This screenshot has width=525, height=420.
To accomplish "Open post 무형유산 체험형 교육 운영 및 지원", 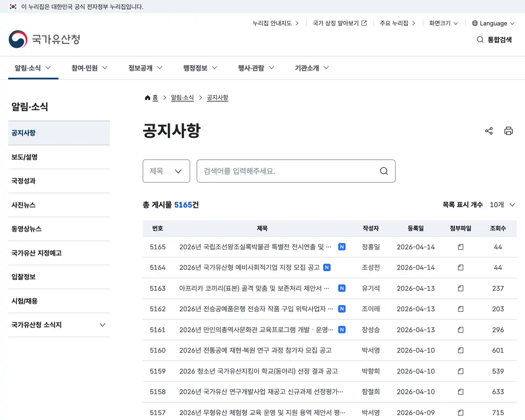I will pos(262,413).
